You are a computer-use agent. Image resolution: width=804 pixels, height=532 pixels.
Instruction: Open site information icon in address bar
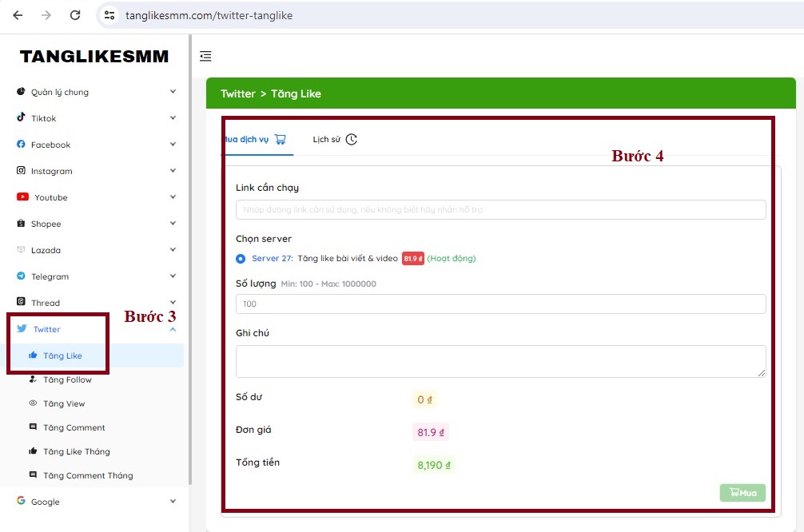[109, 15]
